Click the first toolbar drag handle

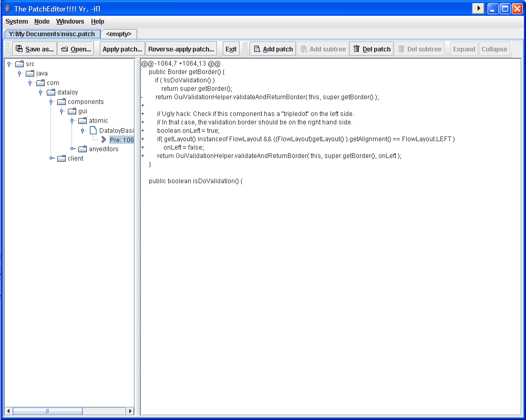[x=8, y=49]
